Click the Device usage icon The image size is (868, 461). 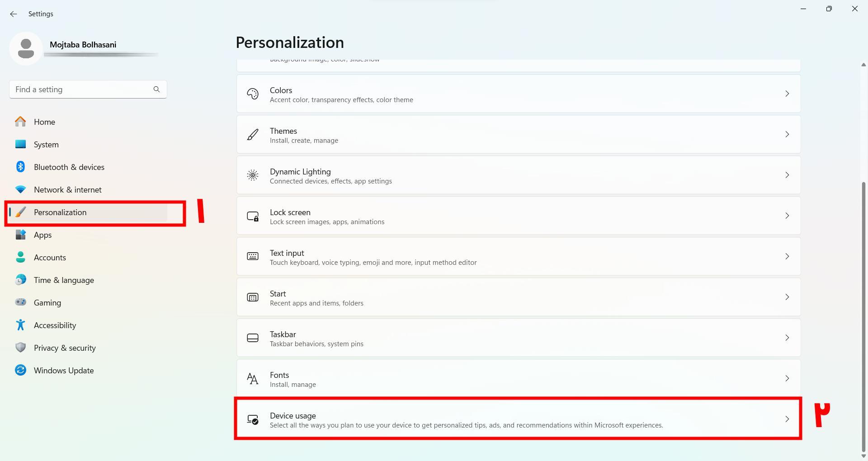[253, 419]
